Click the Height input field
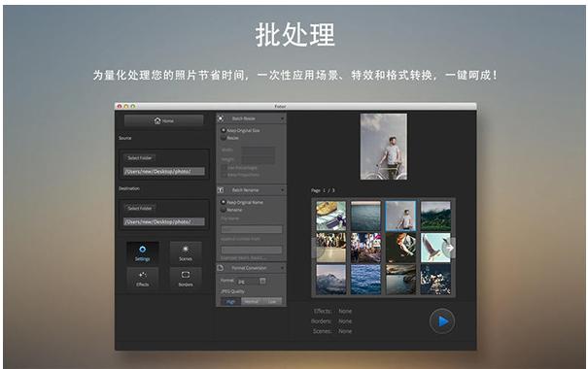 (258, 159)
